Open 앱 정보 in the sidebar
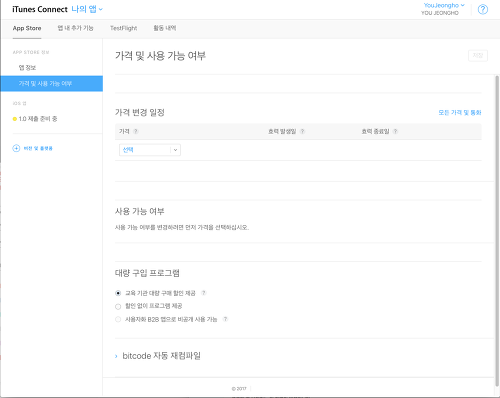 point(27,68)
